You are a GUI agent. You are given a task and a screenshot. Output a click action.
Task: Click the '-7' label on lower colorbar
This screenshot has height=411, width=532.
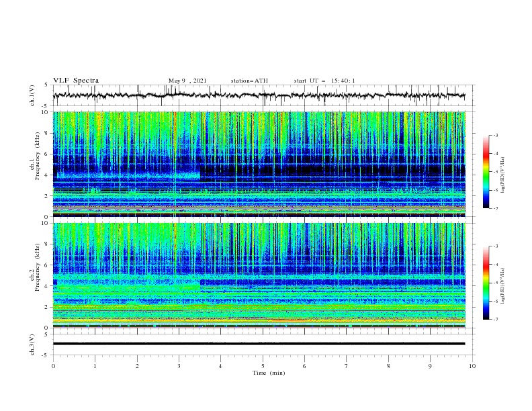[x=496, y=320]
